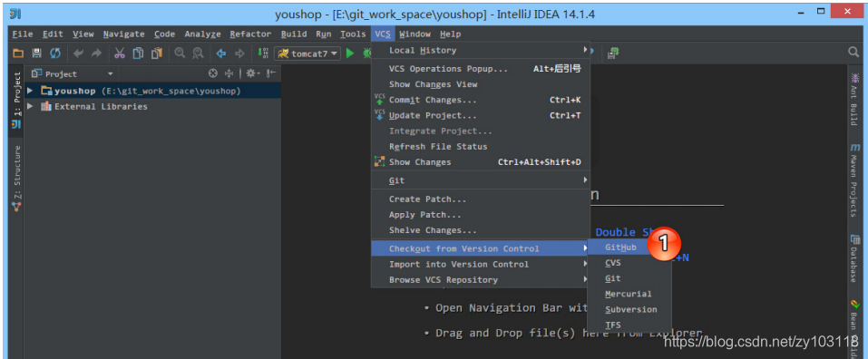Open the Navigate menu

tap(124, 34)
